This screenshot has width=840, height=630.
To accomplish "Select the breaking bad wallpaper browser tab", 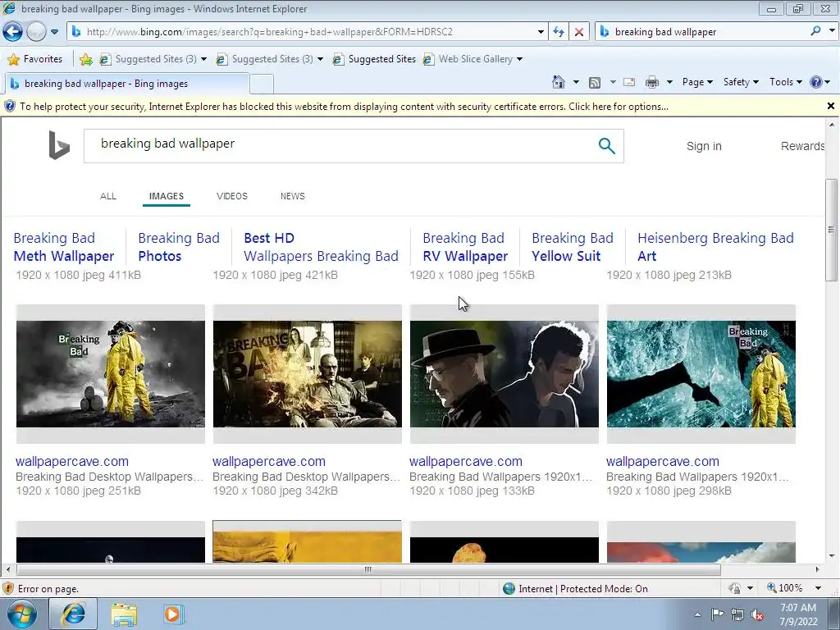I will pos(126,84).
